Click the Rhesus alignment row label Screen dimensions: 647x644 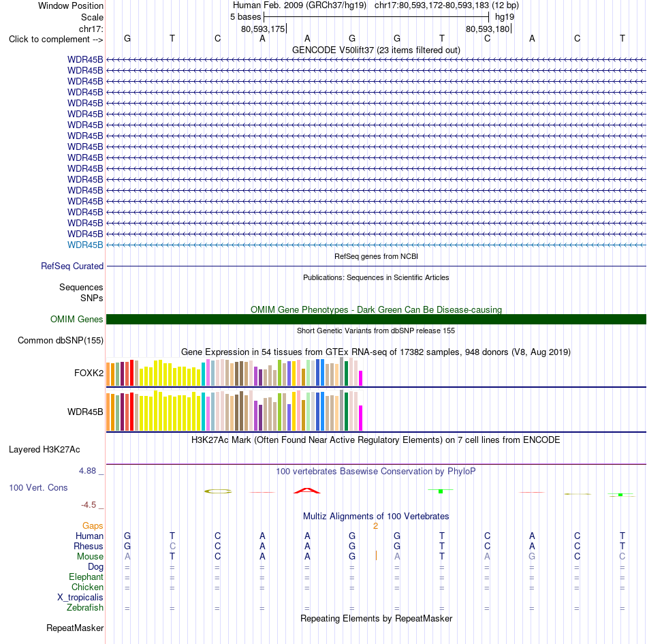pyautogui.click(x=89, y=547)
